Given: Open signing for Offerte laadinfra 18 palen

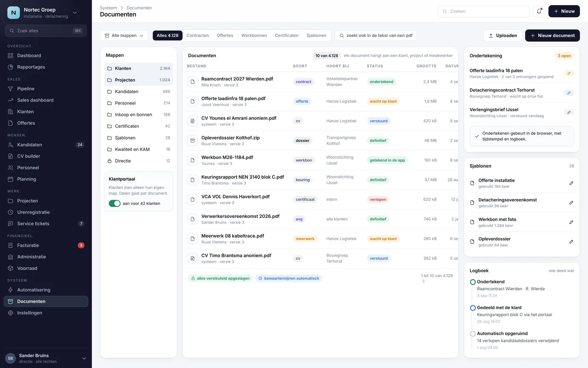Looking at the screenshot, I should [x=569, y=74].
